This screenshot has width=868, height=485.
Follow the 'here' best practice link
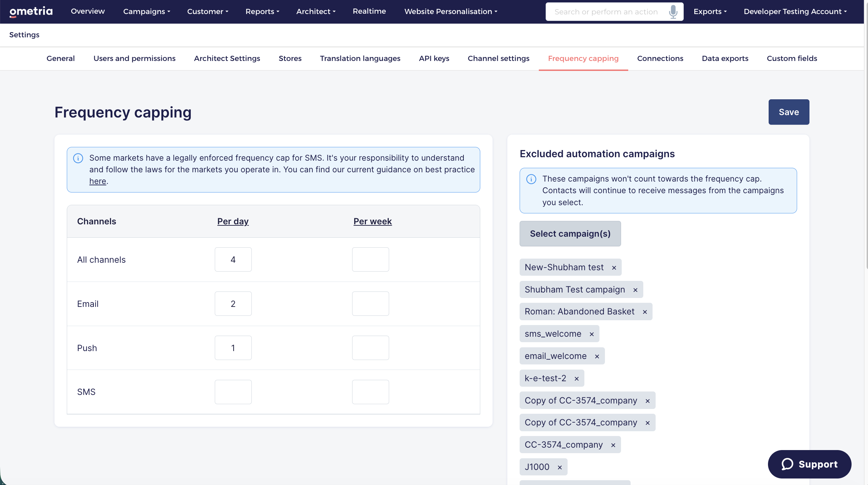pyautogui.click(x=98, y=181)
